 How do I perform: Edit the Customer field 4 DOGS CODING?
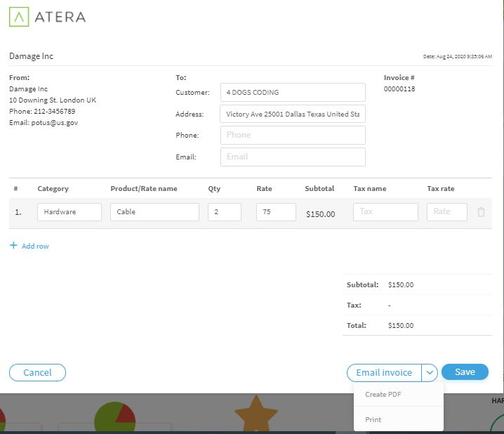click(x=293, y=92)
